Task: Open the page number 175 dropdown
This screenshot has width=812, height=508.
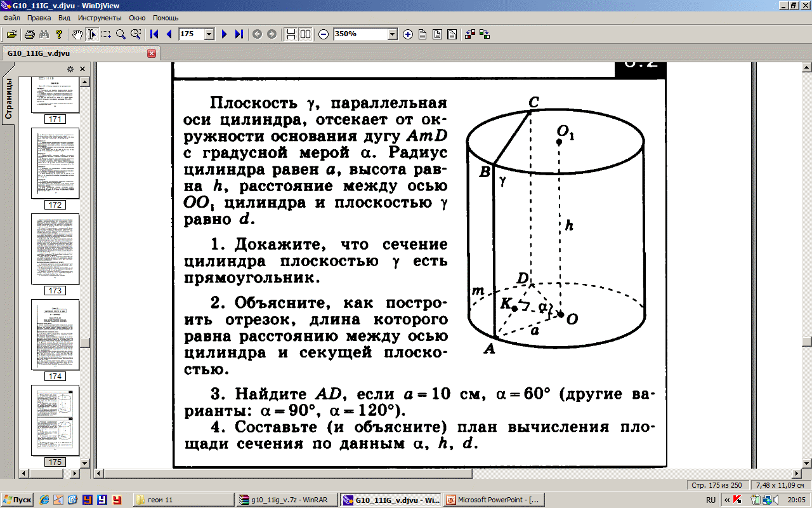Action: point(210,34)
